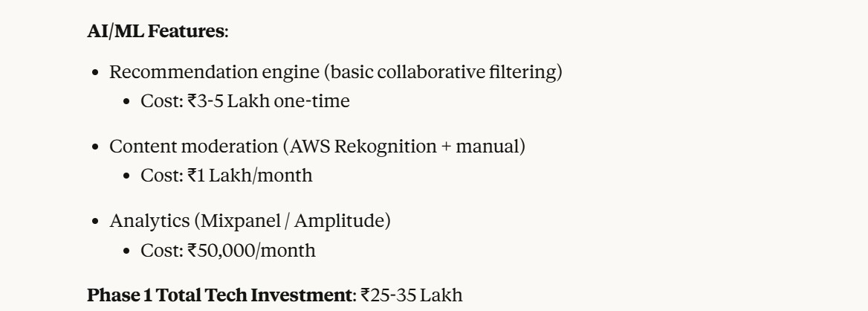Click the bullet dot before ₹50,000/month
This screenshot has width=868, height=311.
coord(127,251)
